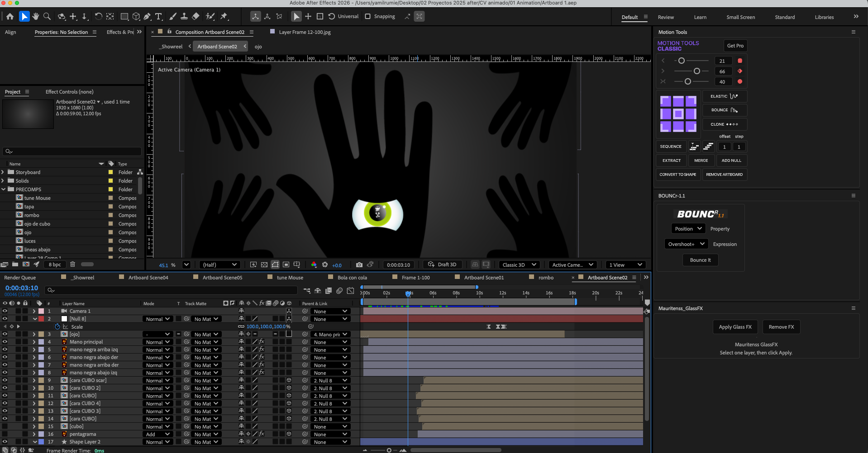This screenshot has width=868, height=453.
Task: Adjust the second Motion Tools slider (66)
Action: pos(697,71)
